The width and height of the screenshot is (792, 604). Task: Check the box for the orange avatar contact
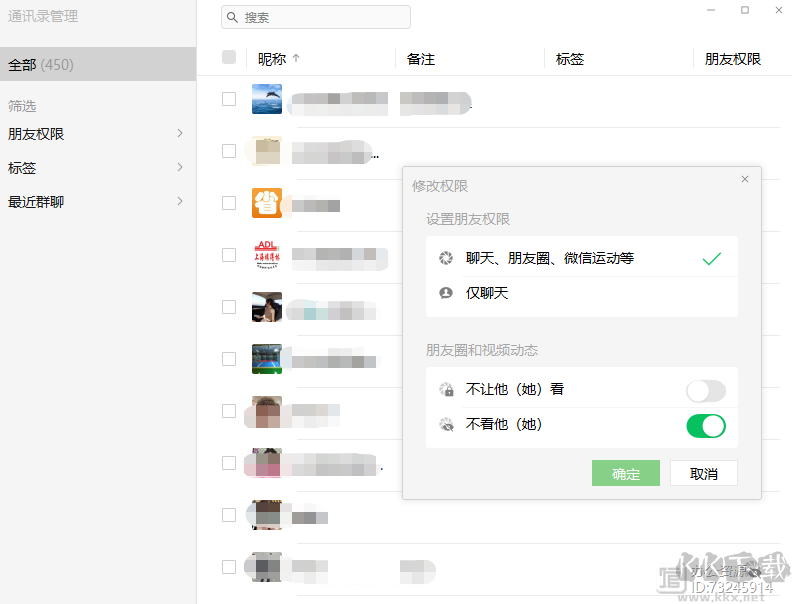(x=229, y=203)
